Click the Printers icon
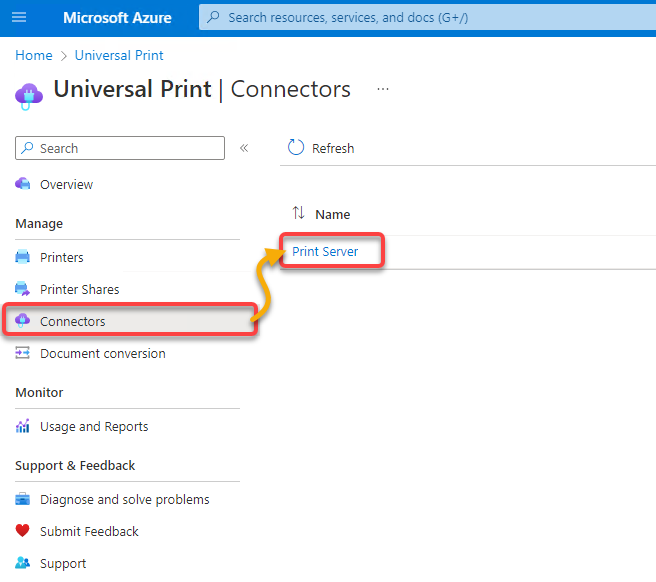The image size is (656, 582). click(x=23, y=256)
